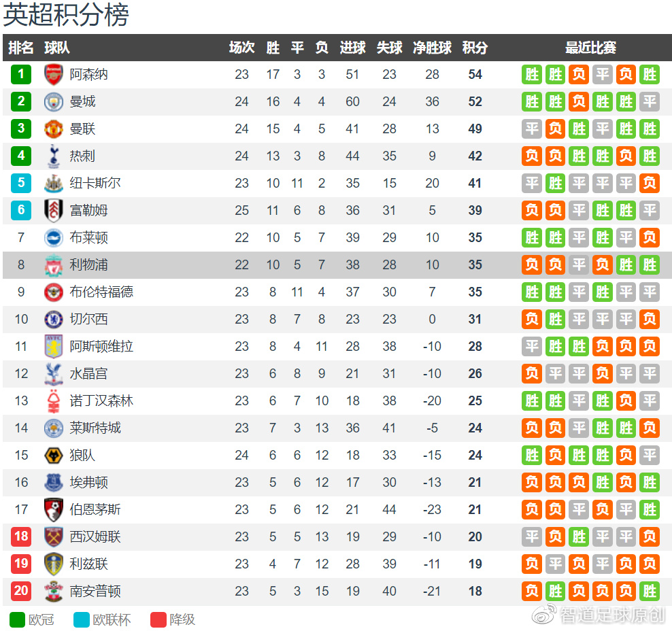Click the Weibo logo watermark icon
This screenshot has width=672, height=631.
[x=545, y=615]
